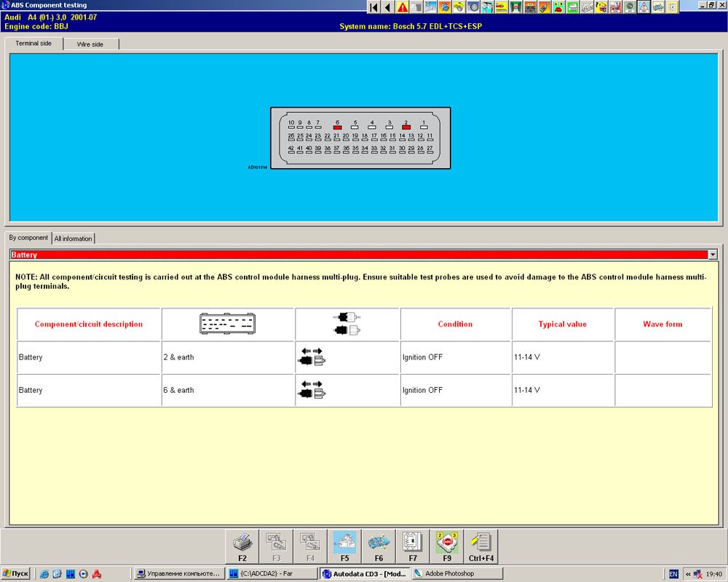Switch to the Wire side tab

click(90, 44)
